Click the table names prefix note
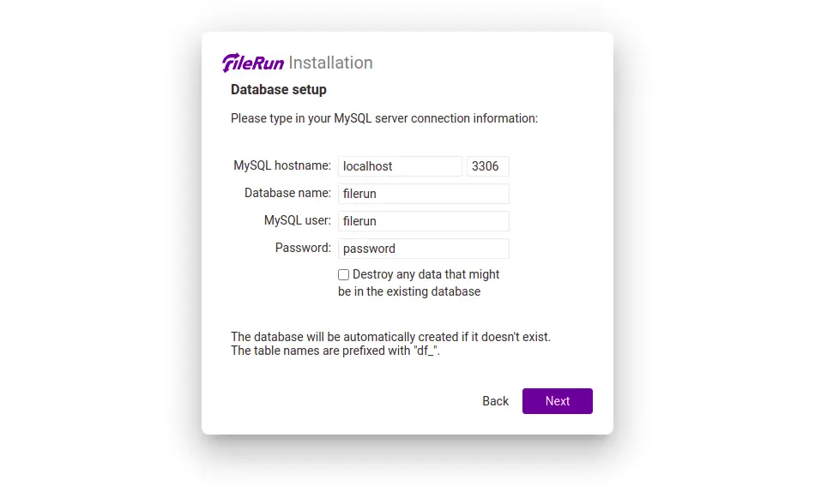 coord(335,351)
